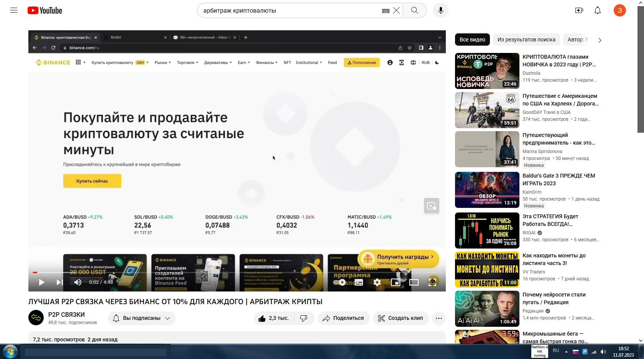Open Микромышиные бега video title
Image resolution: width=644 pixels, height=359 pixels.
click(x=555, y=338)
